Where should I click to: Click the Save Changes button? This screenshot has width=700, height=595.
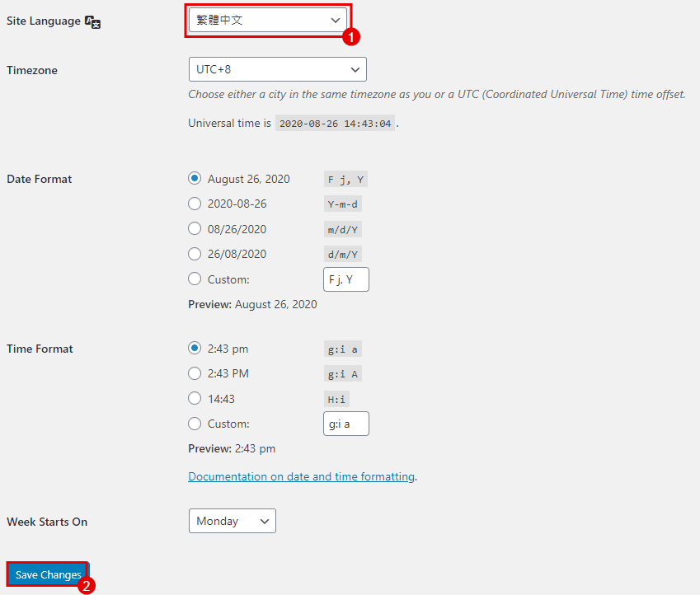[48, 574]
